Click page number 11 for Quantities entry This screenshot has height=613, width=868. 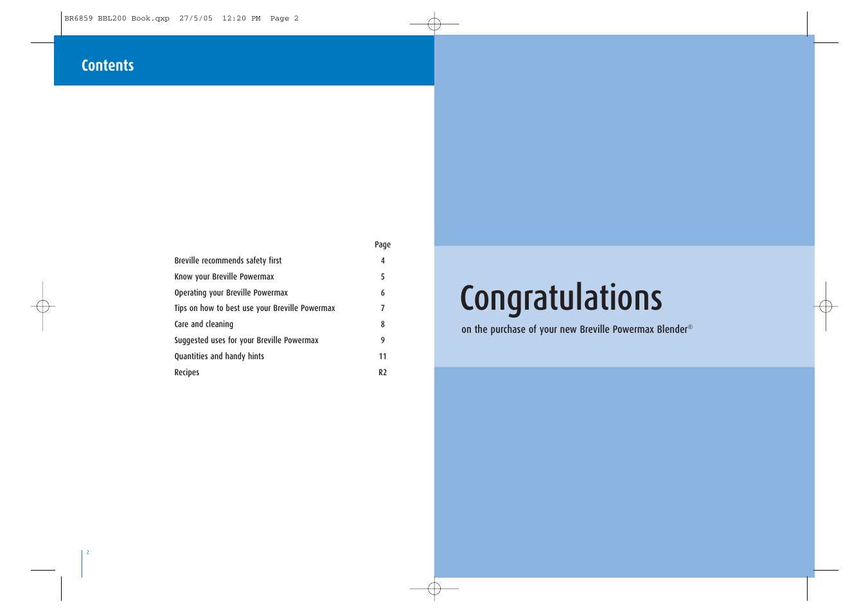coord(383,357)
